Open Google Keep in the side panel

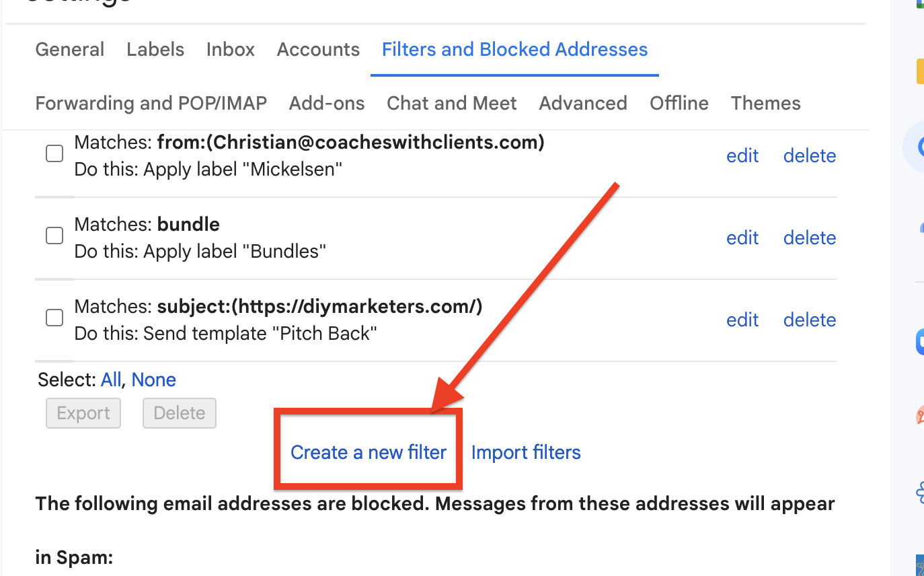[x=920, y=71]
